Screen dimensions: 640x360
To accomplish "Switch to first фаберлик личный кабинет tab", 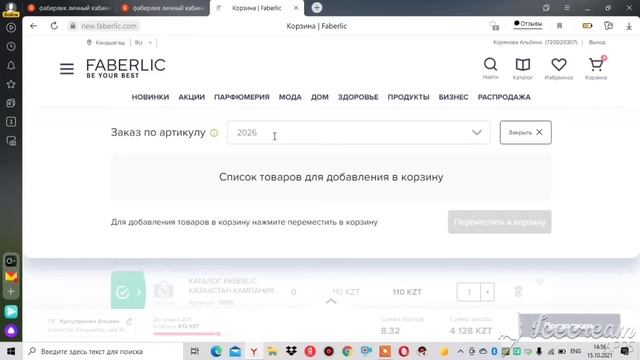I will coord(69,8).
